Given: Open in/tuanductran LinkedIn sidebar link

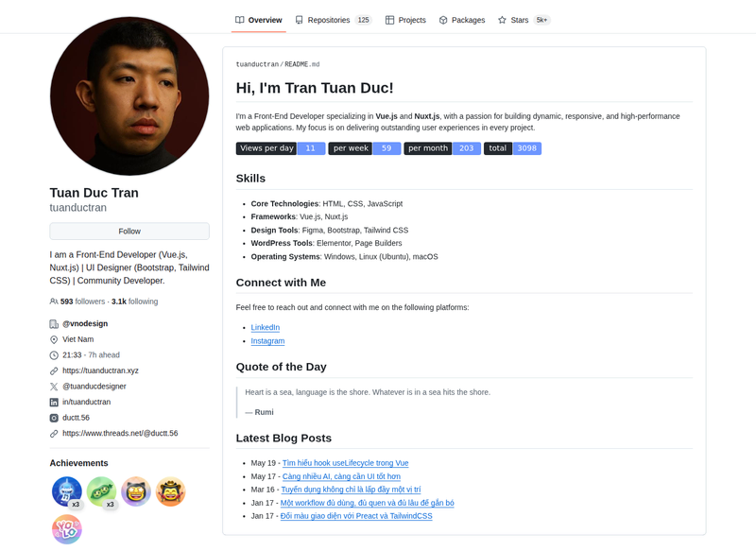Looking at the screenshot, I should click(86, 402).
